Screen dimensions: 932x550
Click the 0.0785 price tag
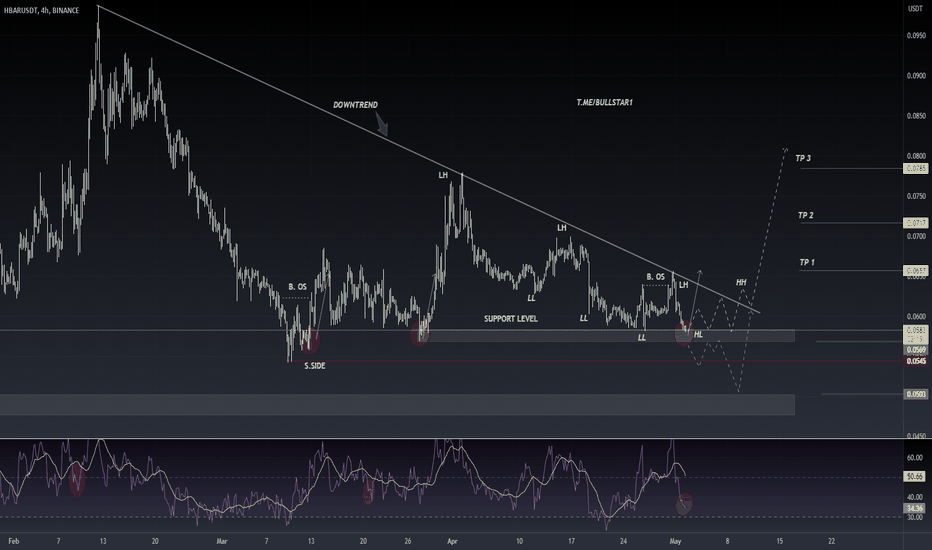[915, 169]
